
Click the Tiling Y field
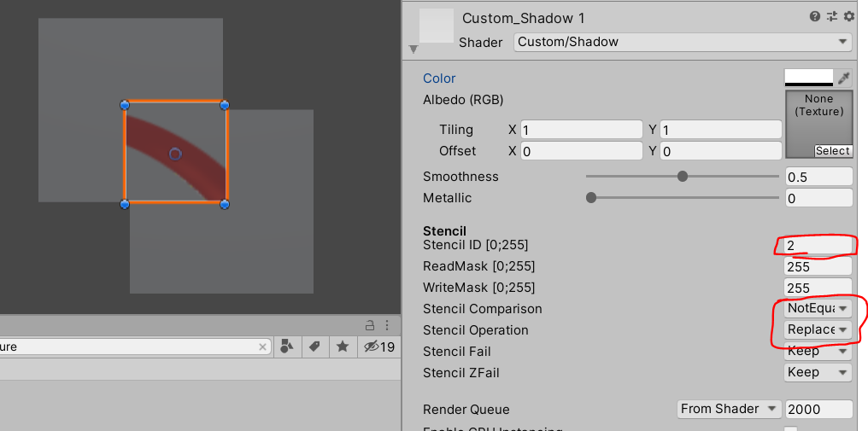pos(721,130)
